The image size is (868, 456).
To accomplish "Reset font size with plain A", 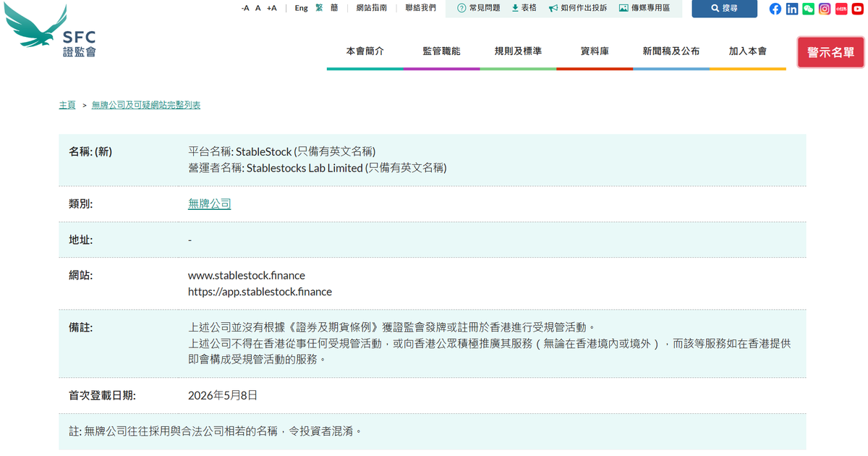I will point(258,8).
